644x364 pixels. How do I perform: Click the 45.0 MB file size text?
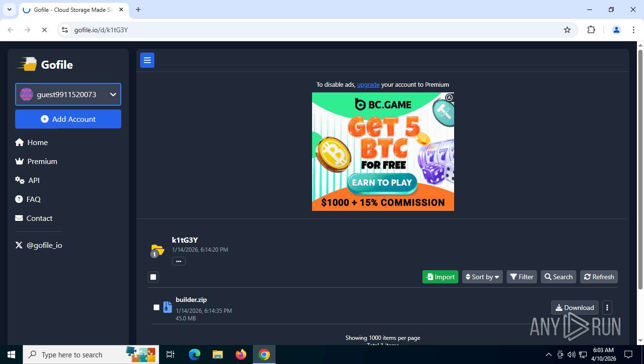(186, 318)
